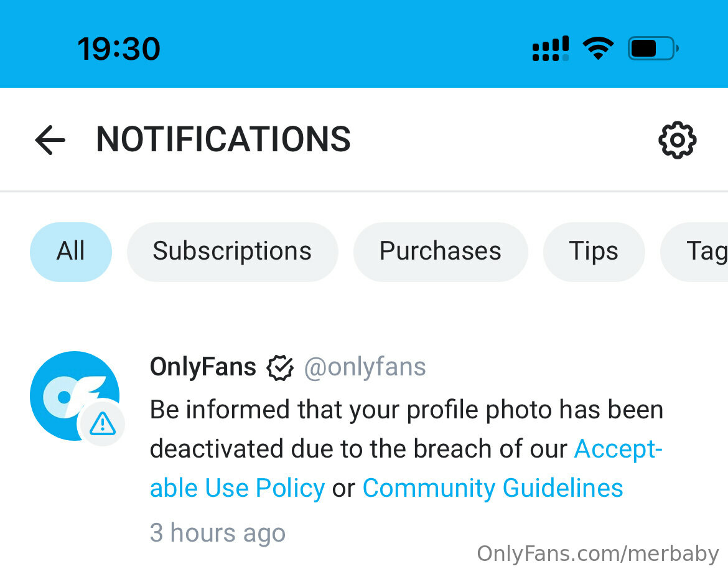Tap the 19:30 clock in status bar
Screen dimensions: 728x574
point(119,49)
